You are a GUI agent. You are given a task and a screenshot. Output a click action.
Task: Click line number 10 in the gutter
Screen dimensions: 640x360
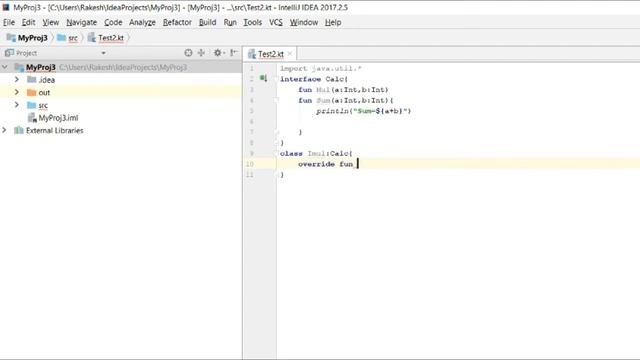click(249, 164)
